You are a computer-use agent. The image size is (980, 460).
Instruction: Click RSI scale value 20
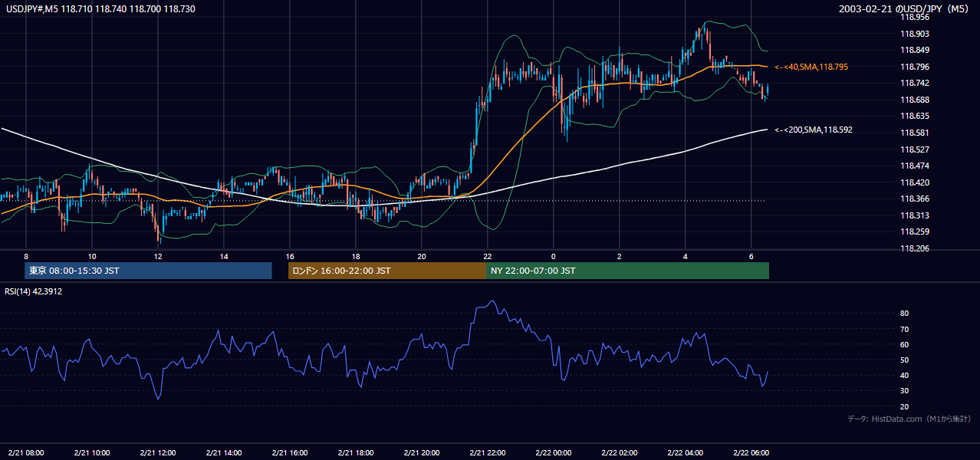[905, 406]
